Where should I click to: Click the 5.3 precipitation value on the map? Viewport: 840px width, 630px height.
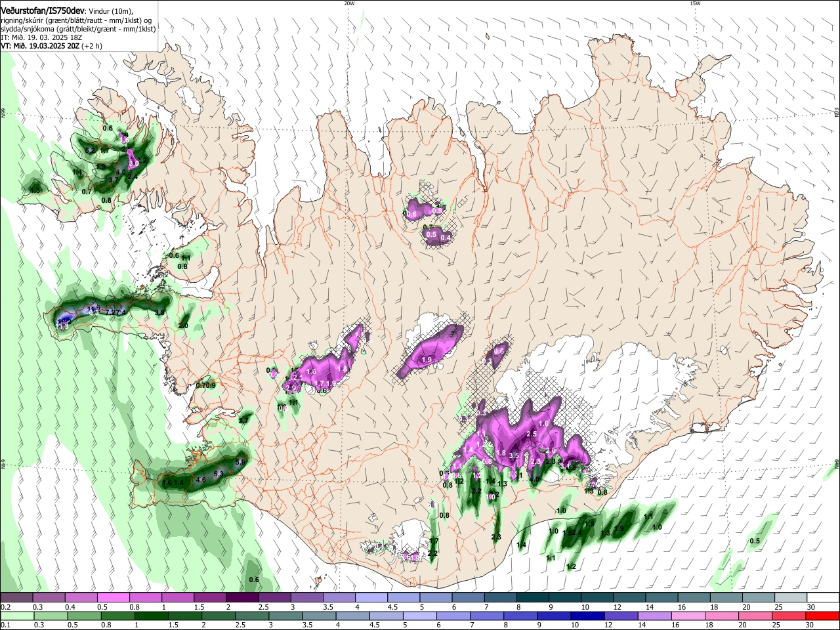click(x=219, y=473)
